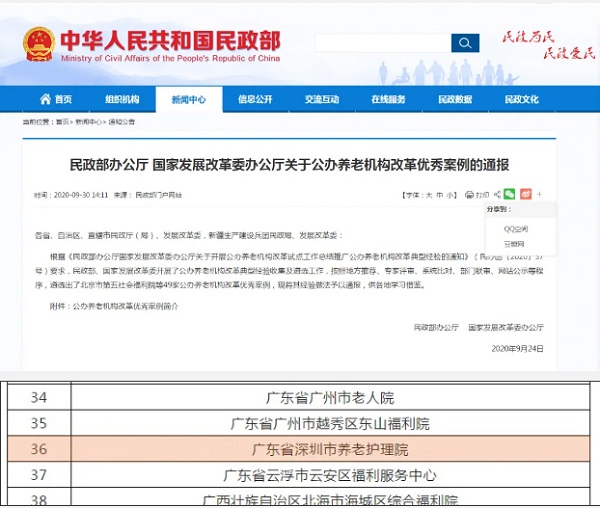The height and width of the screenshot is (508, 600).
Task: Click row number 37 in table
Action: [x=39, y=475]
